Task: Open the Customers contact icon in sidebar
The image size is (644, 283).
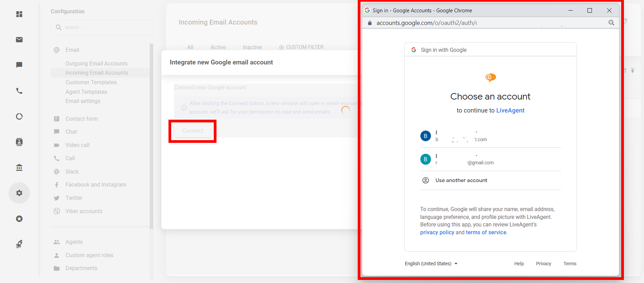Action: point(19,142)
